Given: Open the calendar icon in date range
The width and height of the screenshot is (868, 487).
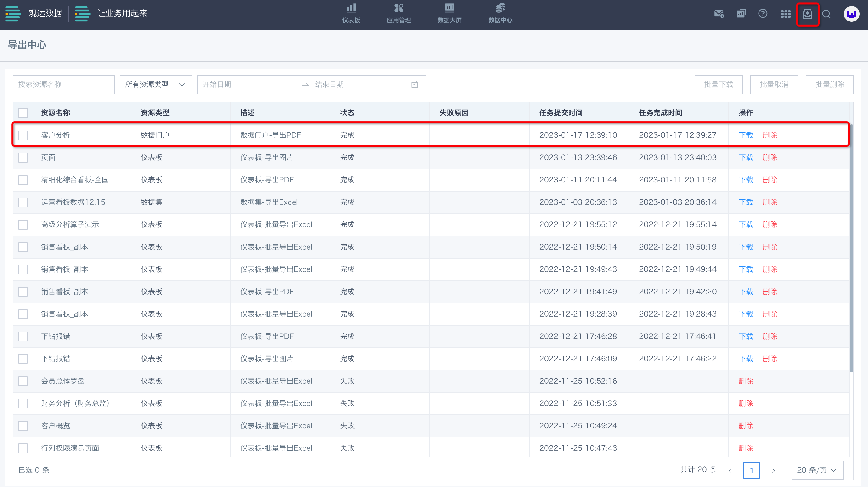Looking at the screenshot, I should 414,85.
